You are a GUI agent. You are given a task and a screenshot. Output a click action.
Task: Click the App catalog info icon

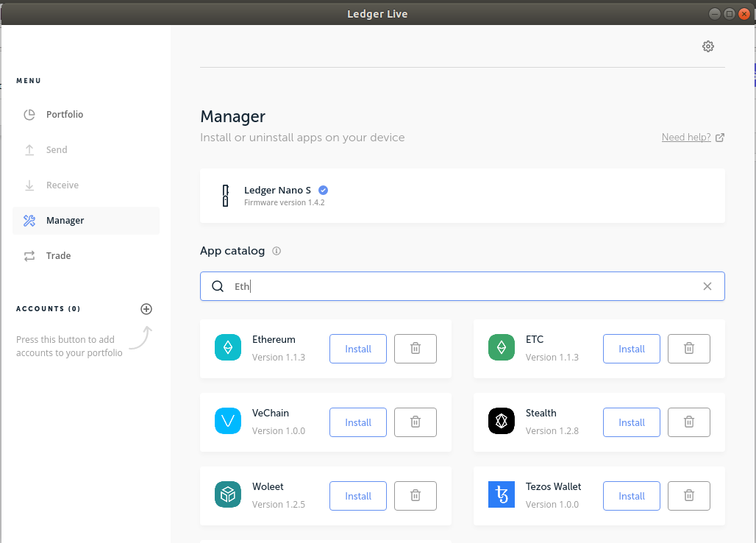[277, 251]
